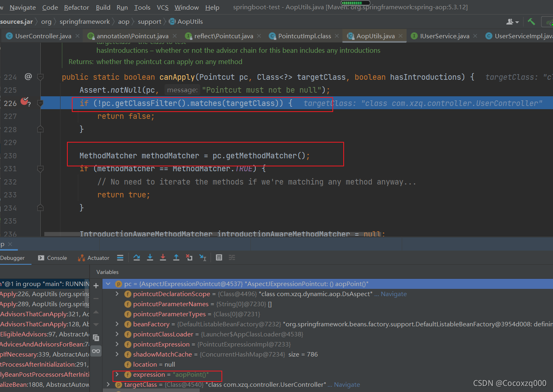Click Show Execution Point icon

click(120, 257)
